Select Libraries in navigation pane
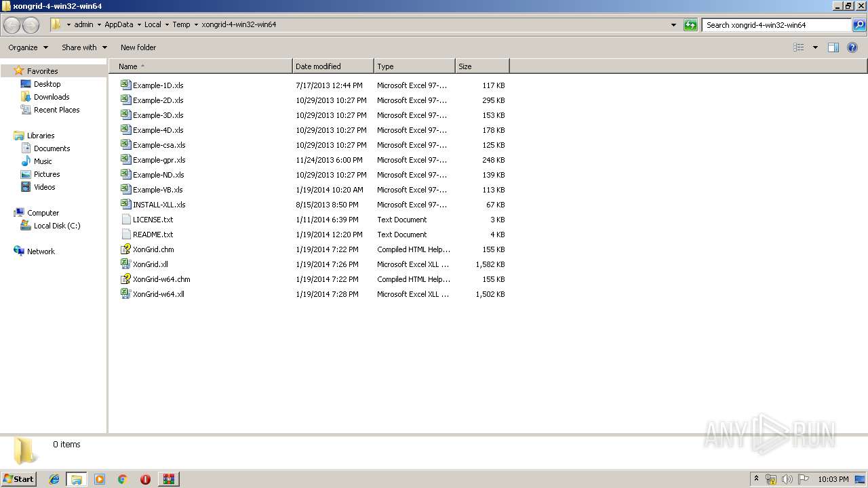This screenshot has width=868, height=488. point(41,136)
